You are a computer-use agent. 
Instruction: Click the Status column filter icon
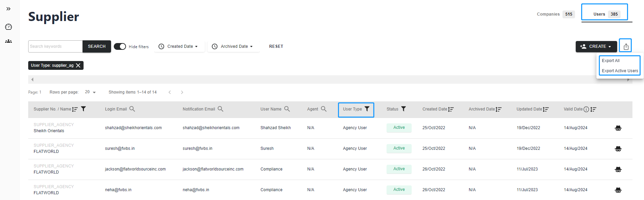pos(404,109)
